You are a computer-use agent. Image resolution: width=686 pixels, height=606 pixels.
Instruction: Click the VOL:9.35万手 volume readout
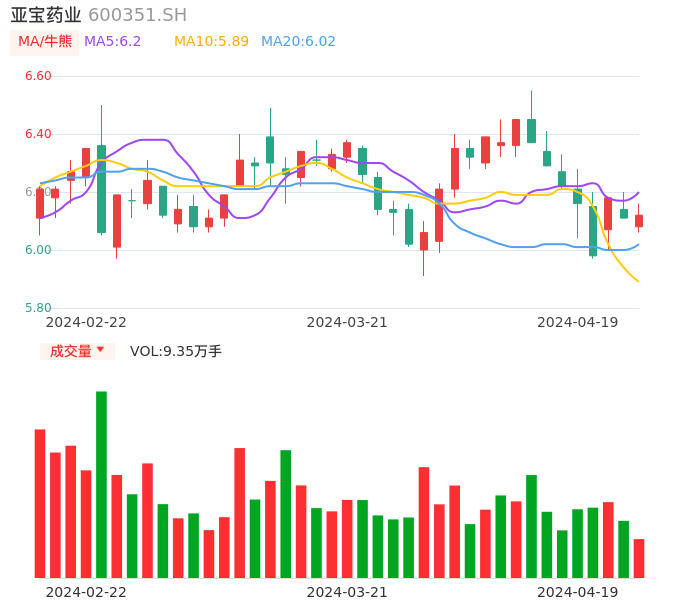point(176,351)
